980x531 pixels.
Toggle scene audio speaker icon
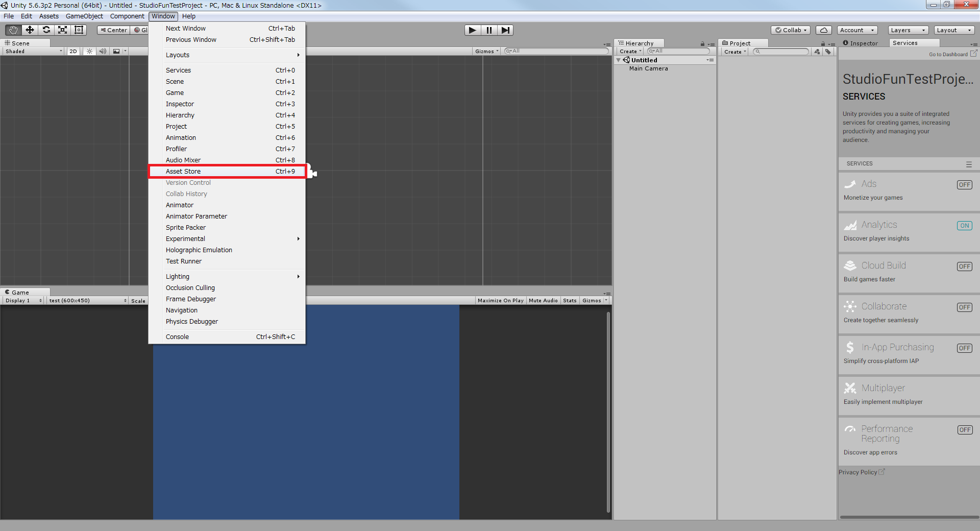pos(103,51)
